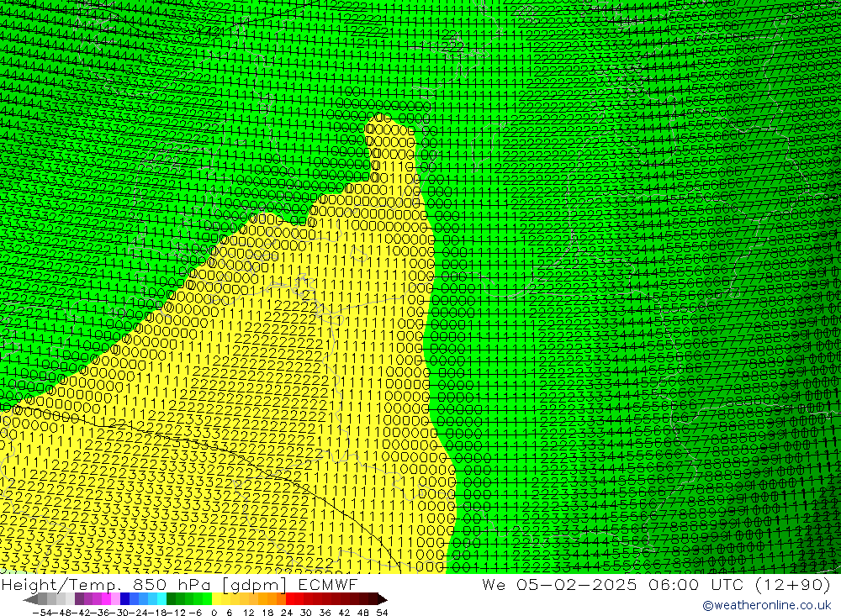Pick the dark blue swatch at -30

[x=124, y=599]
